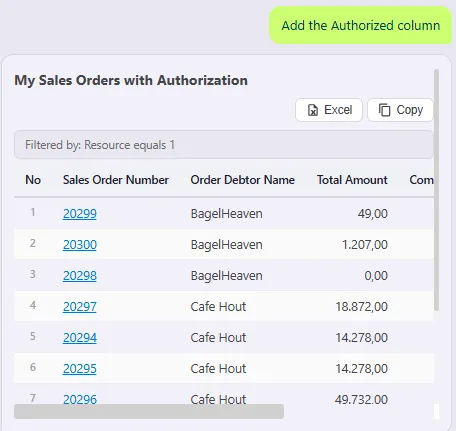Select the 'Total Amount' column header
Viewport: 456px width, 431px height.
pyautogui.click(x=352, y=180)
